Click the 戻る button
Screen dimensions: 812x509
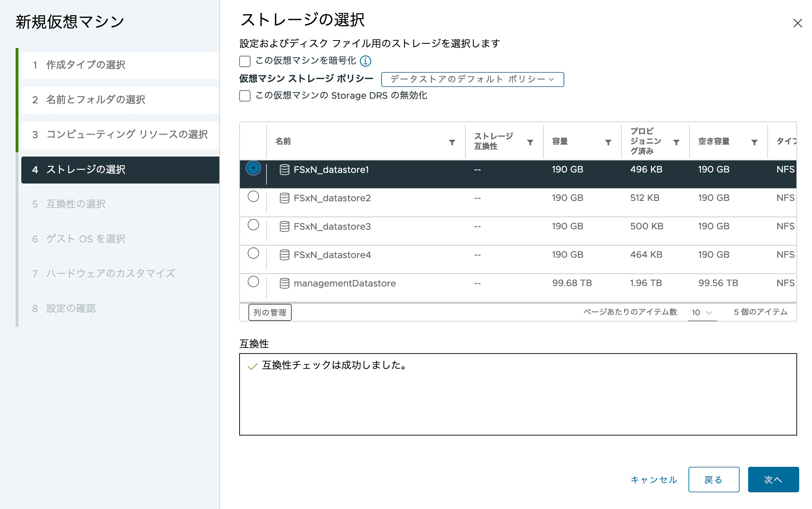point(713,480)
